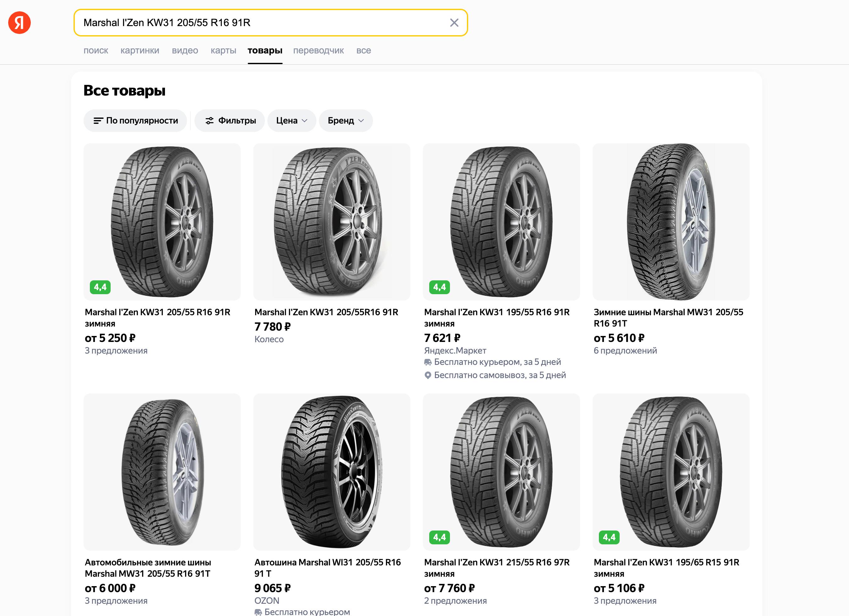This screenshot has height=616, width=849.
Task: Click 2 предложения under 215/55 R16 97R
Action: (x=456, y=601)
